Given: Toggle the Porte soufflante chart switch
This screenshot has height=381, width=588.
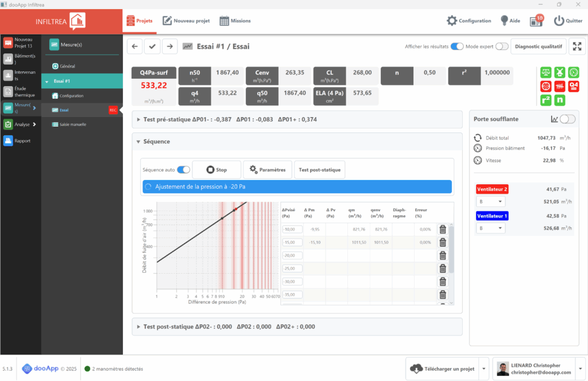Looking at the screenshot, I should (567, 119).
